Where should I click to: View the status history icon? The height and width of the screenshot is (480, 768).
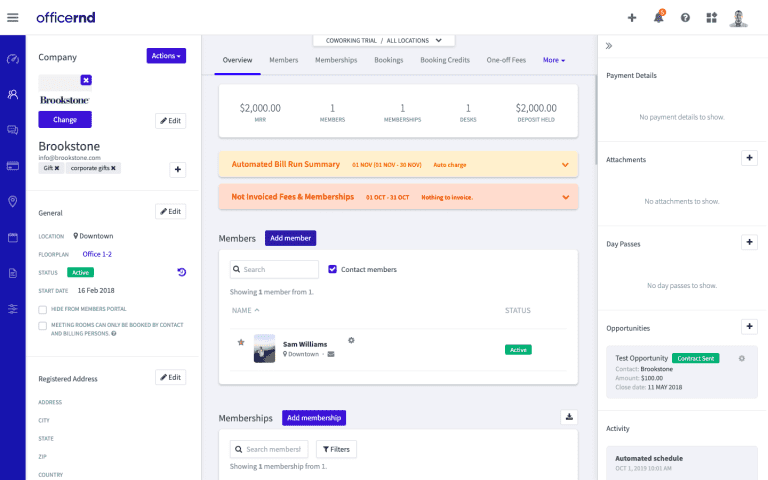182,272
